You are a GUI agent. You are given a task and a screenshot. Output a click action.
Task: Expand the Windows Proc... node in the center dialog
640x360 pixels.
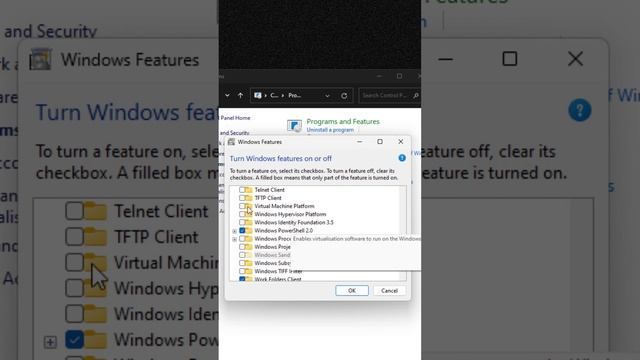[235, 239]
